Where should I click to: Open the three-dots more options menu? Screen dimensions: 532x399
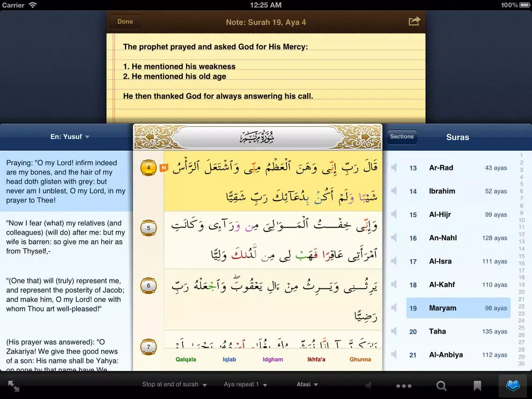click(404, 386)
